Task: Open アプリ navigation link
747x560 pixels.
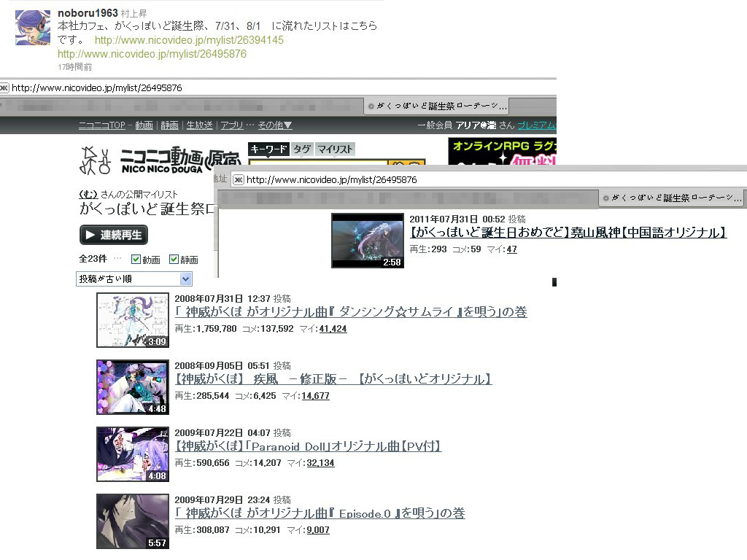Action: tap(232, 125)
